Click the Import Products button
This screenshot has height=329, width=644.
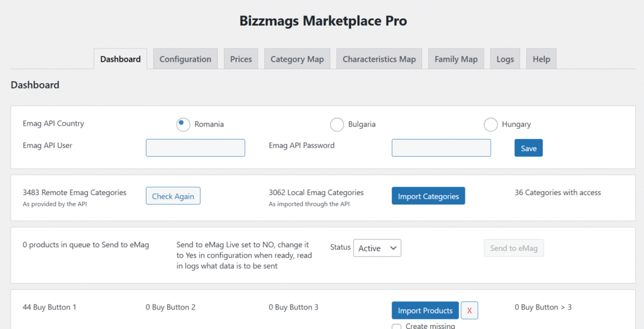click(425, 310)
